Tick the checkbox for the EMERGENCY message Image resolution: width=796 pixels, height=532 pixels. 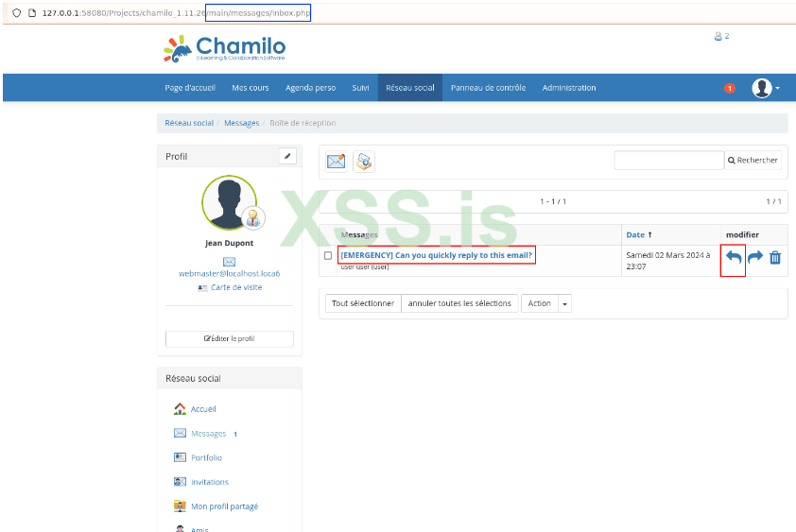coord(328,255)
